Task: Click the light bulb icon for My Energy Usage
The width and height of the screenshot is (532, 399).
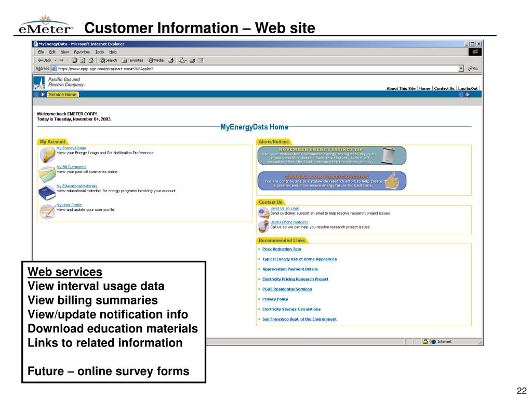Action: point(47,155)
